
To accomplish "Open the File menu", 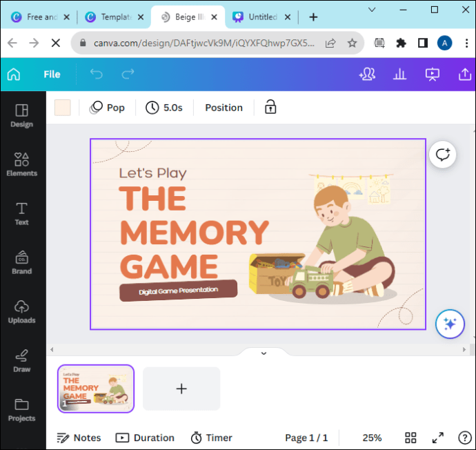I will (52, 75).
